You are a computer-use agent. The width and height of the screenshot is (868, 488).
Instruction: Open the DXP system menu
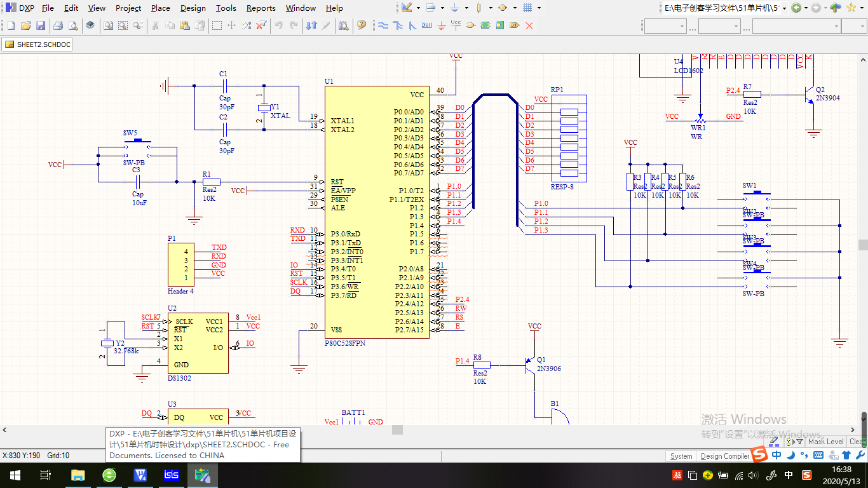click(x=20, y=8)
